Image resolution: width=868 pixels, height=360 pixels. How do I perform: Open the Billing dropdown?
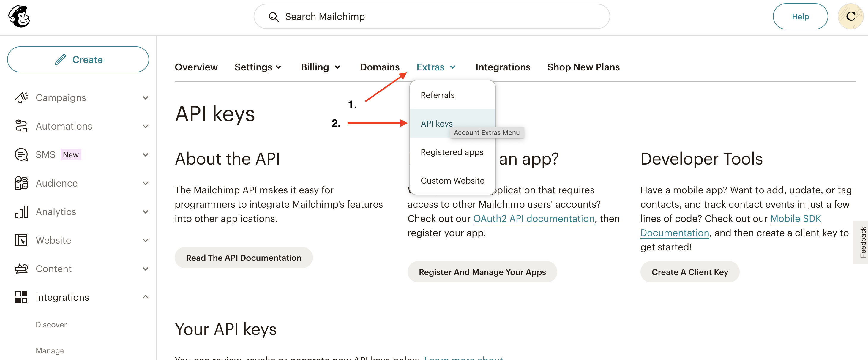(x=320, y=67)
